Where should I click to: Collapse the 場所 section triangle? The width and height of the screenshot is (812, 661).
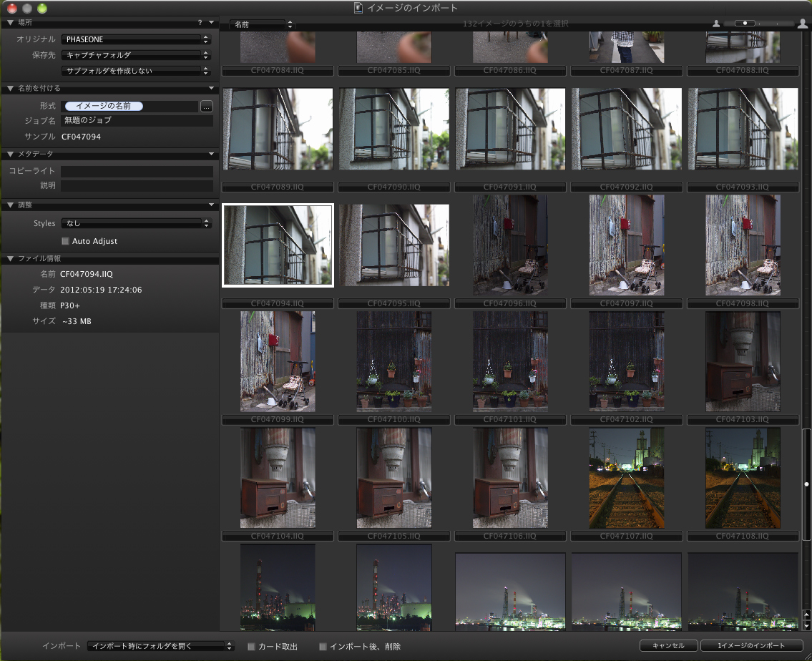pos(10,23)
